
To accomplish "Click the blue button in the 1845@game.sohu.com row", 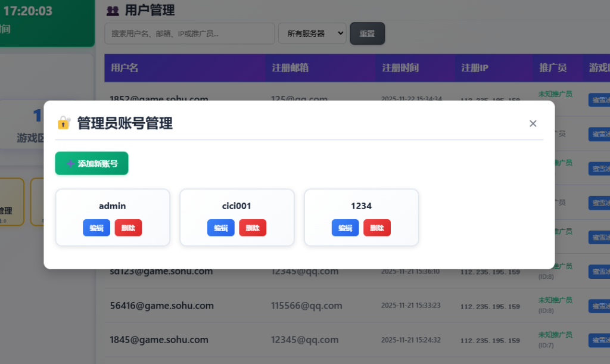I will click(599, 340).
